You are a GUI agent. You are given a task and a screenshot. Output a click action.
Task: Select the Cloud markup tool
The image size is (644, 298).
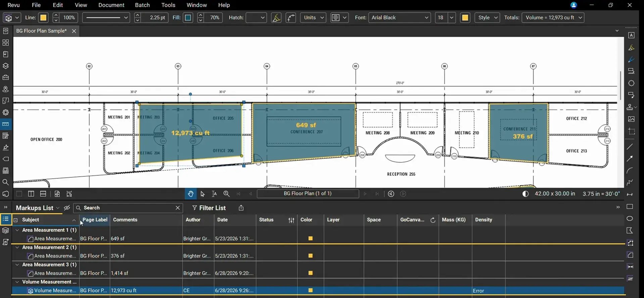tap(631, 83)
